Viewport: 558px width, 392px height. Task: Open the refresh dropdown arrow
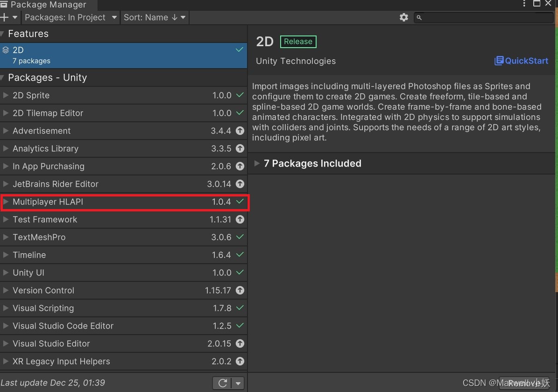pos(238,383)
